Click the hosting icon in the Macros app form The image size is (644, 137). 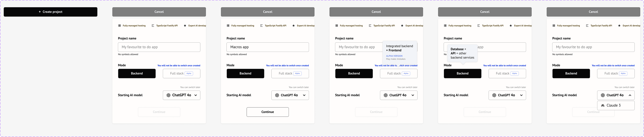coord(228,25)
